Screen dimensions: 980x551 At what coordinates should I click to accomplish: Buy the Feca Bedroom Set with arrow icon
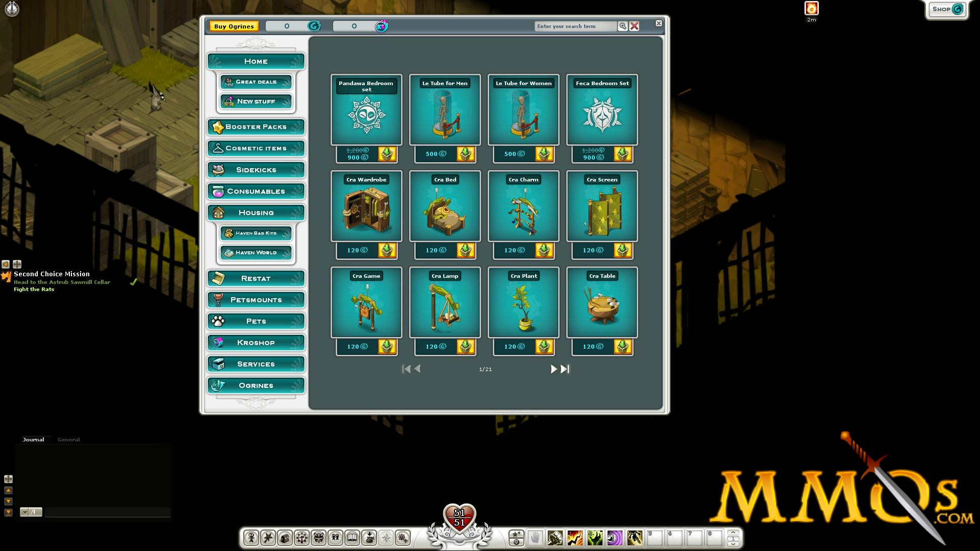[623, 154]
